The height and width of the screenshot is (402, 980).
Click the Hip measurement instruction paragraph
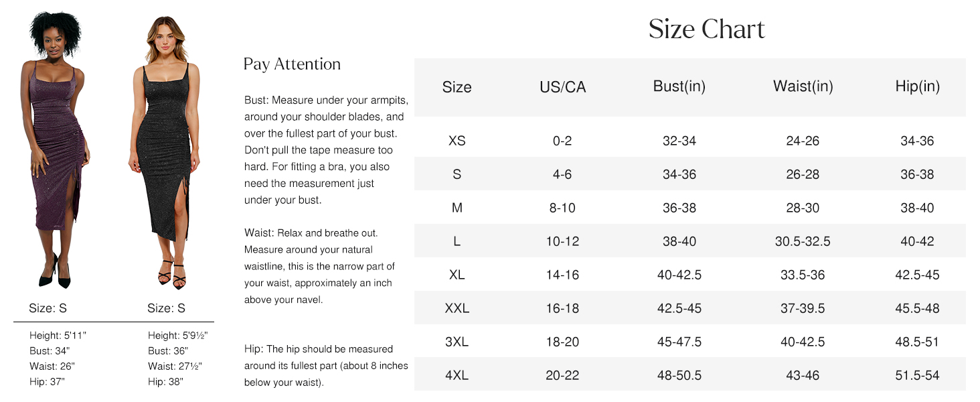(326, 366)
